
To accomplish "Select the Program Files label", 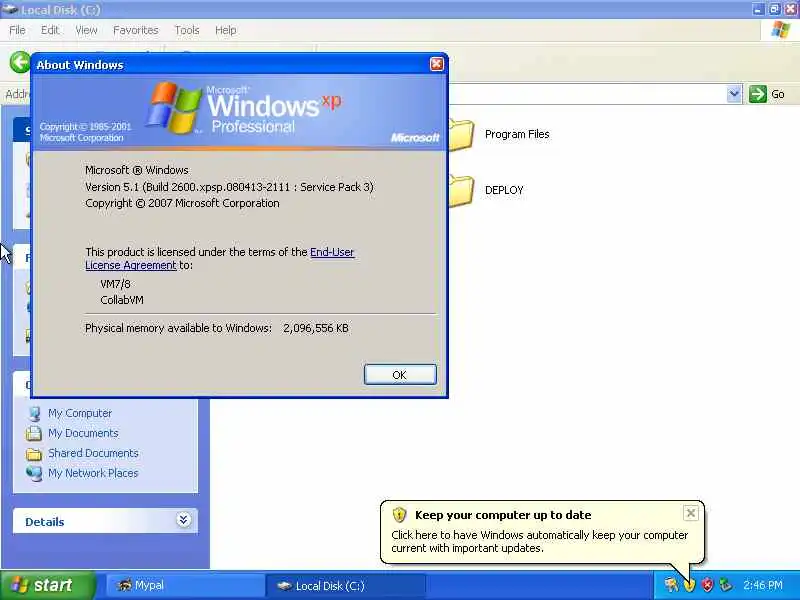I will coord(517,134).
